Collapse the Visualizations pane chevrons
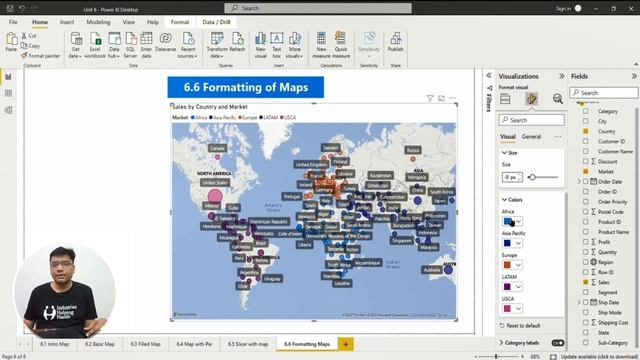The height and width of the screenshot is (360, 640). click(x=562, y=76)
